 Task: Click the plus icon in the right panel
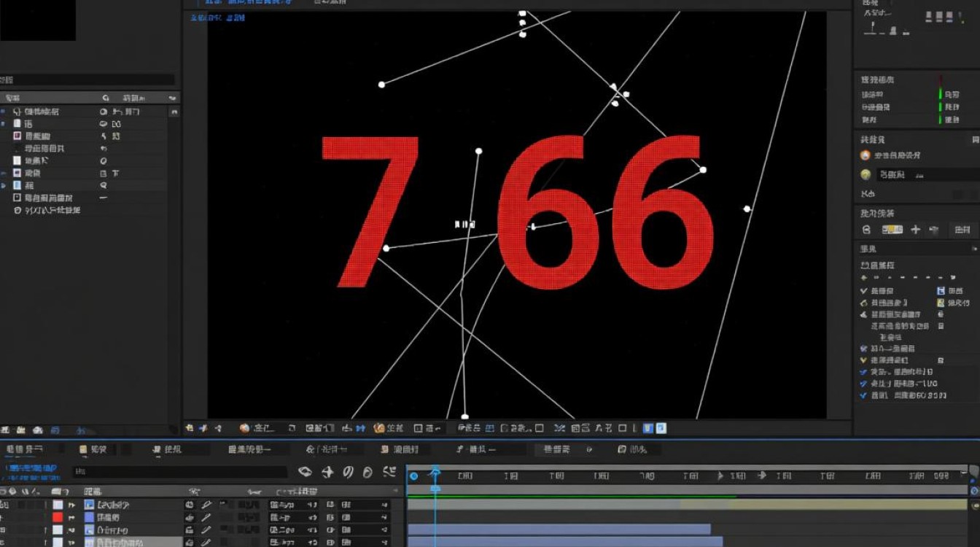pyautogui.click(x=915, y=230)
